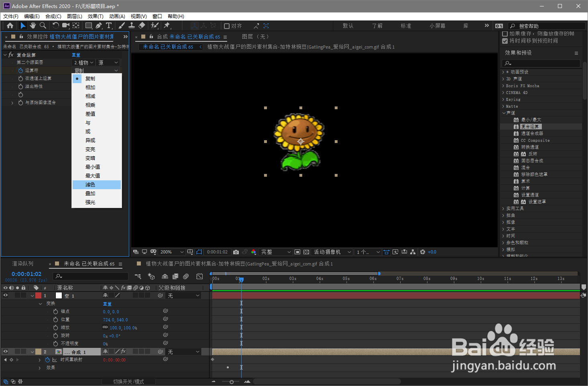Collapse the 声道 effects category
Screen dimensions: 588x386
pyautogui.click(x=504, y=113)
